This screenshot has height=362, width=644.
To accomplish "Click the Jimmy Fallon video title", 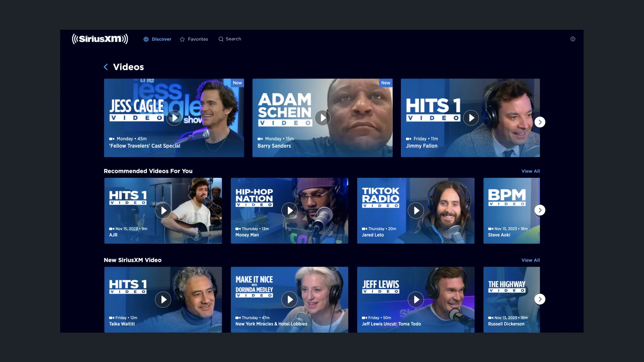I will 421,146.
